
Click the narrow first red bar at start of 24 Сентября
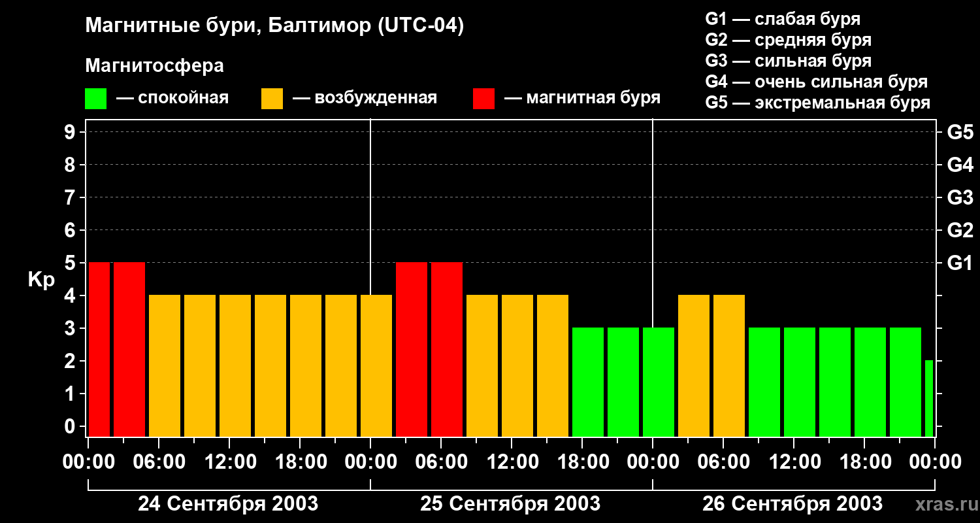click(99, 349)
